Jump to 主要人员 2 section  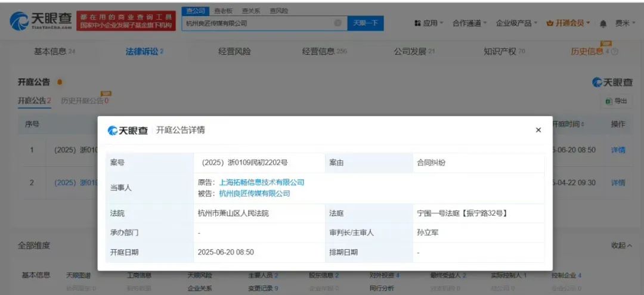click(x=263, y=275)
